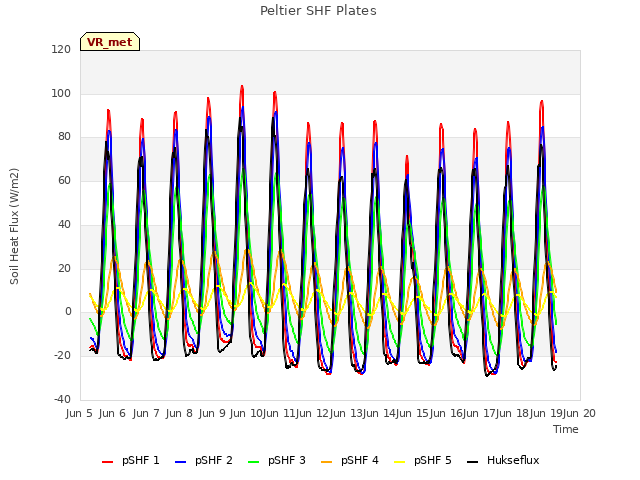Click the Soil Heat Flux (W/m2) axis label

tap(14, 226)
